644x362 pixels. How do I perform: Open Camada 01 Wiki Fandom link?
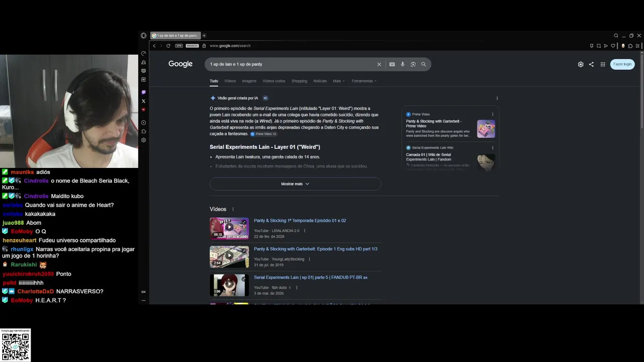point(429,157)
